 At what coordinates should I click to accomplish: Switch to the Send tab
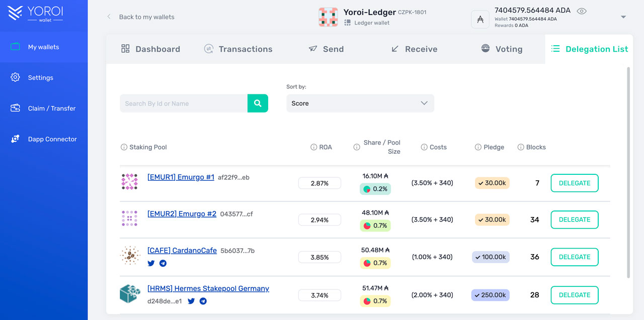click(x=326, y=49)
